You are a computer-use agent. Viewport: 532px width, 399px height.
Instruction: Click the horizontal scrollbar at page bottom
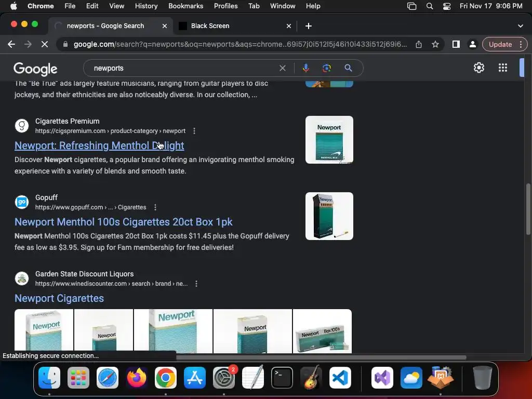tap(321, 357)
